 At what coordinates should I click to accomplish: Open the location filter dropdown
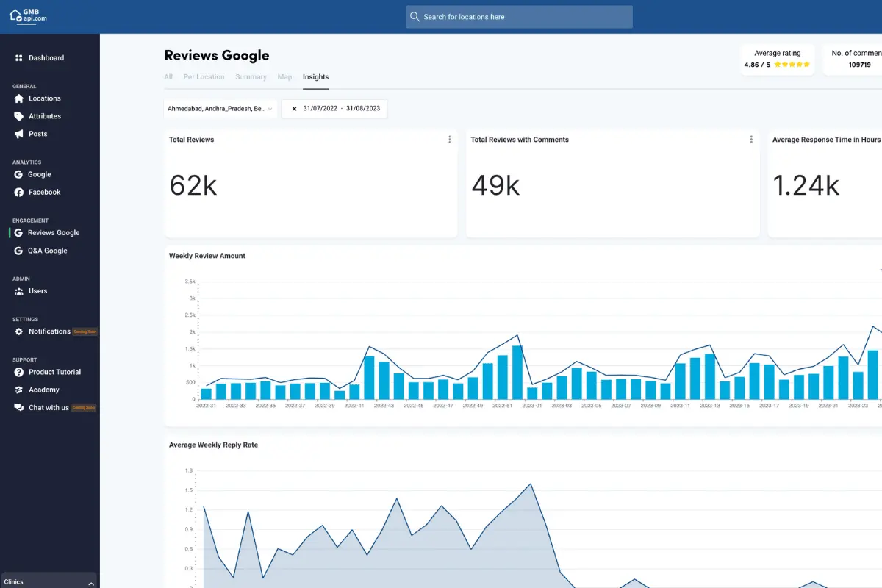click(x=220, y=109)
